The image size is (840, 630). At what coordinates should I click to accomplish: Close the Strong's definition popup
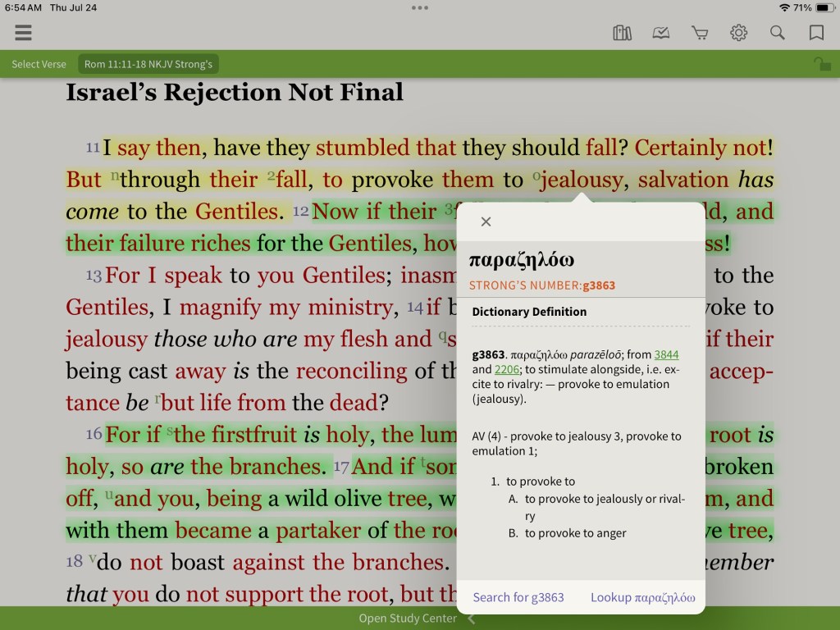click(486, 221)
